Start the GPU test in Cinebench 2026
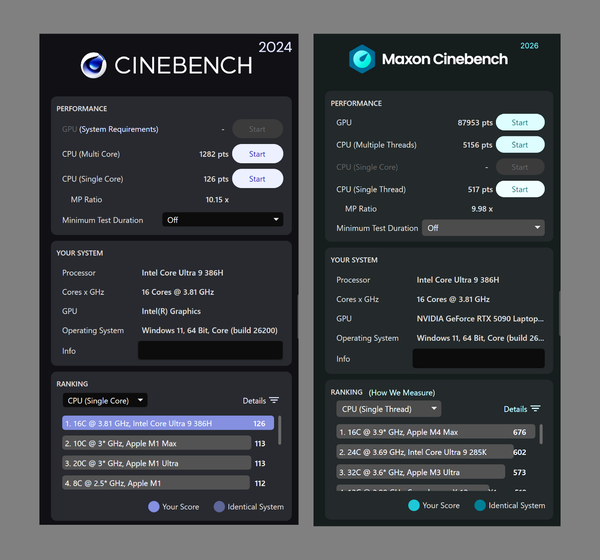Screen dimensions: 600x560 (520, 122)
